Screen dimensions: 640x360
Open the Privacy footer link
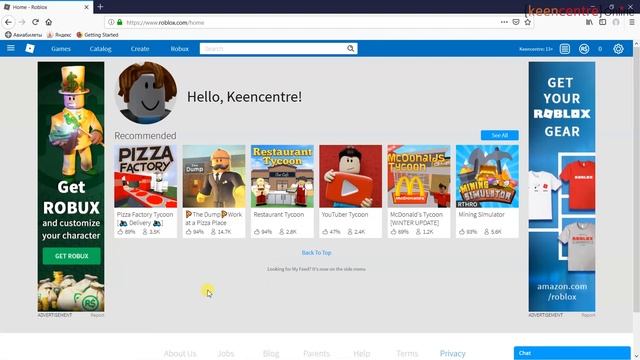(452, 353)
